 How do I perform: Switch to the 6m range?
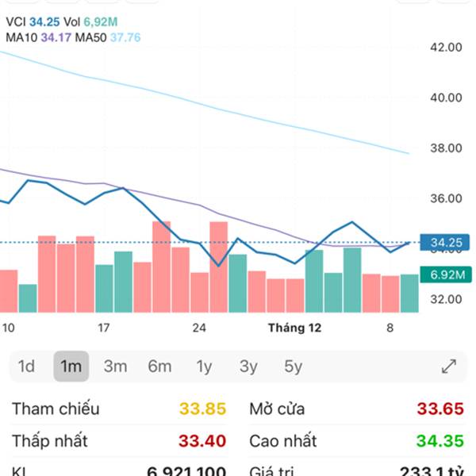point(159,367)
